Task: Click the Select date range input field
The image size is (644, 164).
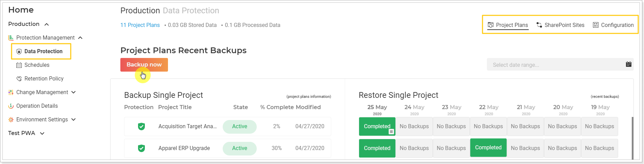Action: point(560,64)
